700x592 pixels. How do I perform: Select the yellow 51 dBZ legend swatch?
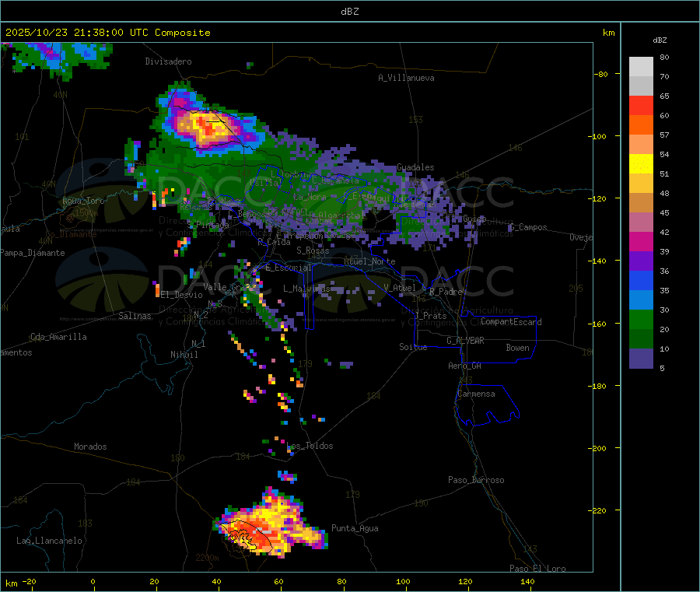pos(641,163)
